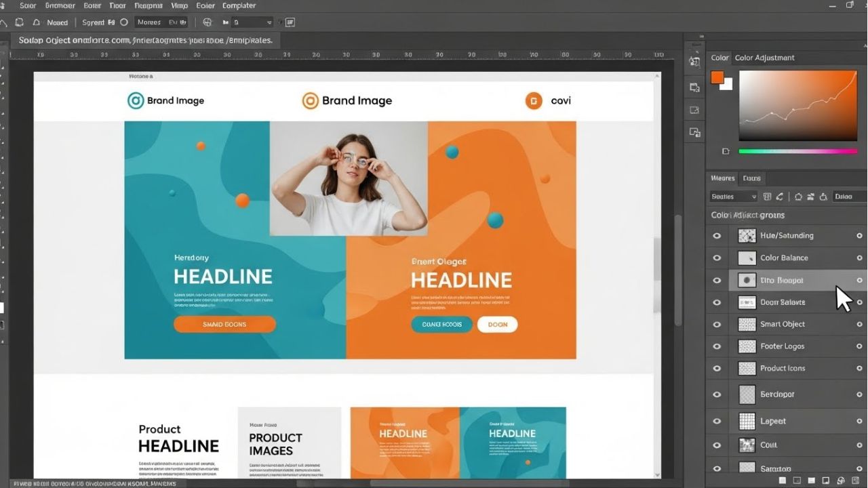
Task: Click the bell-shaped icon before Noaed
Action: click(x=37, y=22)
